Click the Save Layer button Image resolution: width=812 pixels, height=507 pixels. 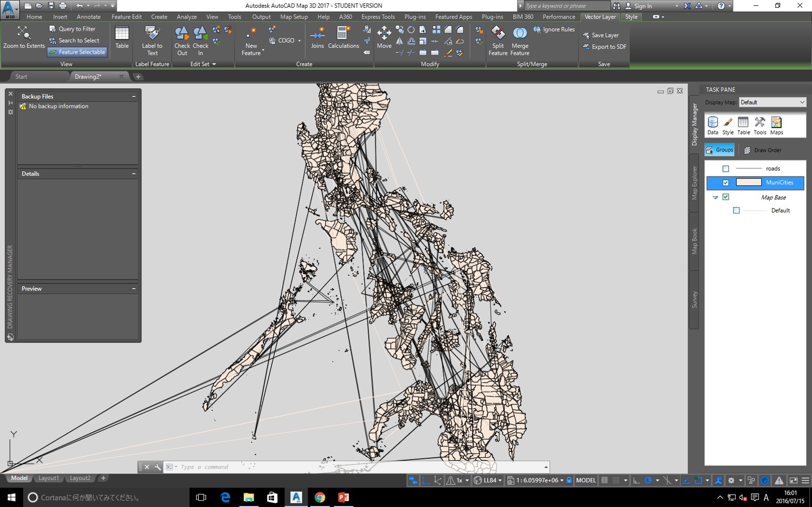tap(602, 35)
